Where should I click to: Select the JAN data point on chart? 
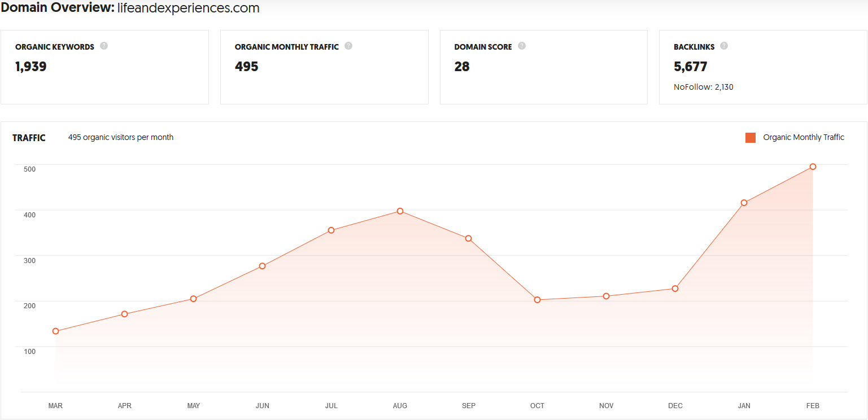coord(744,203)
